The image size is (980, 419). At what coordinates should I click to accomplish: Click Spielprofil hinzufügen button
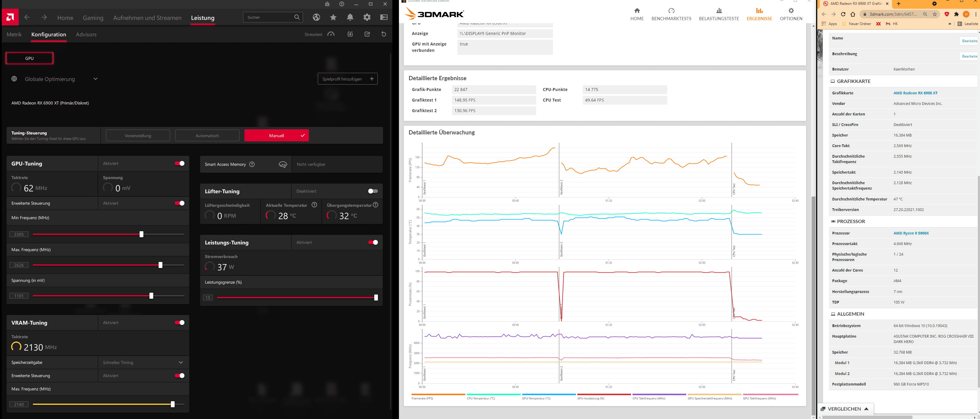(x=348, y=79)
